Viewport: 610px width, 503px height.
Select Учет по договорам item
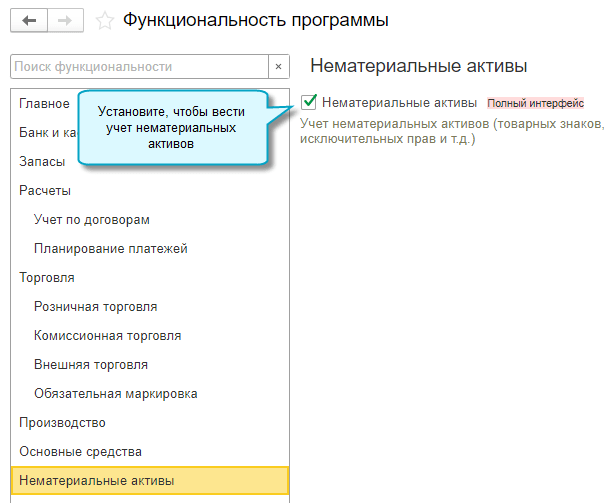pyautogui.click(x=84, y=219)
